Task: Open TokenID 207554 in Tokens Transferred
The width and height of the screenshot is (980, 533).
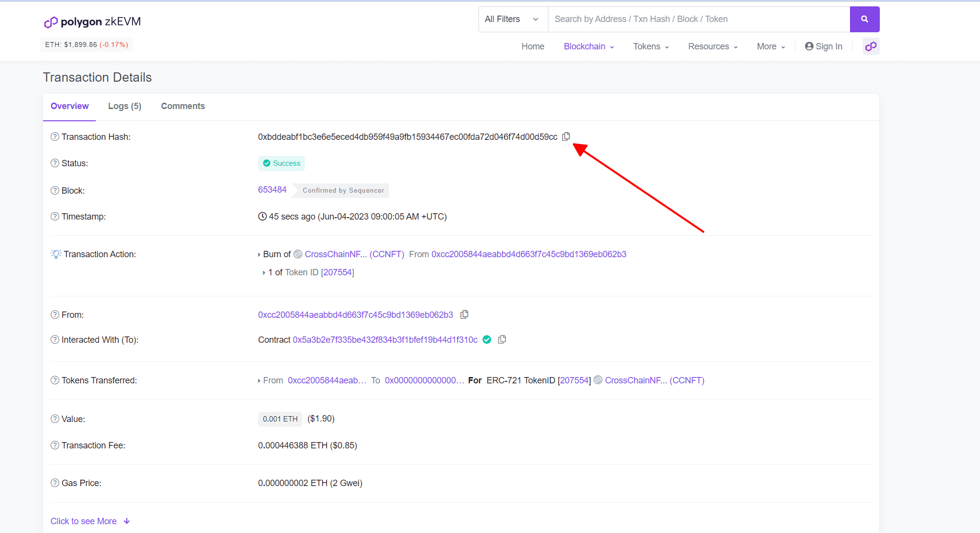Action: tap(574, 380)
